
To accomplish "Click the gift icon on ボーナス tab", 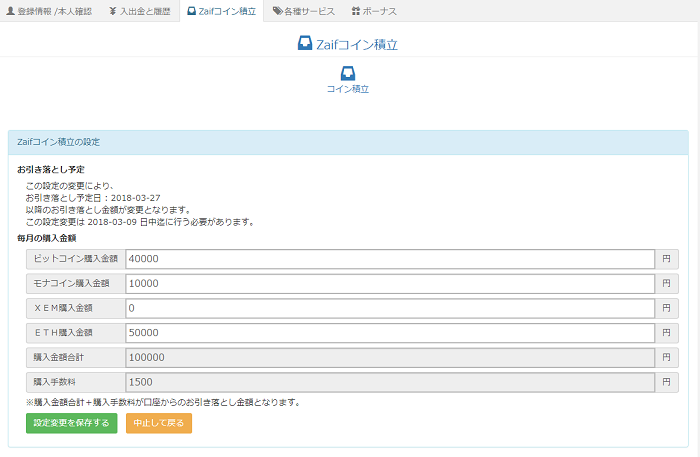I will click(356, 11).
